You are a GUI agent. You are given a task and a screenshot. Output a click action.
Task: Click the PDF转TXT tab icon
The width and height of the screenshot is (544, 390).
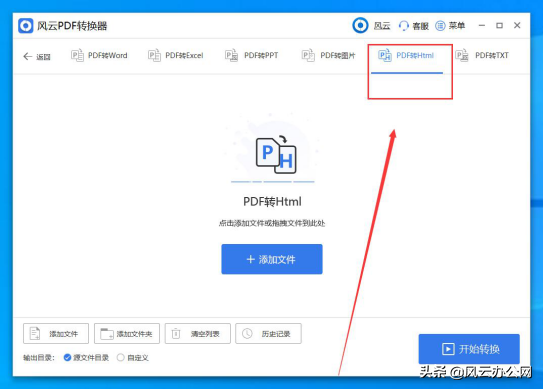coord(462,56)
